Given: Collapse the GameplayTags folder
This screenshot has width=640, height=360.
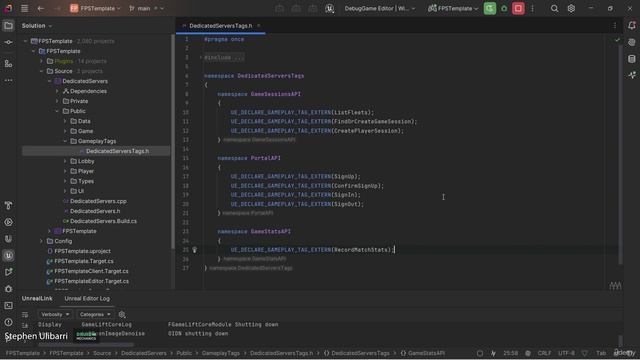Looking at the screenshot, I should pos(65,141).
